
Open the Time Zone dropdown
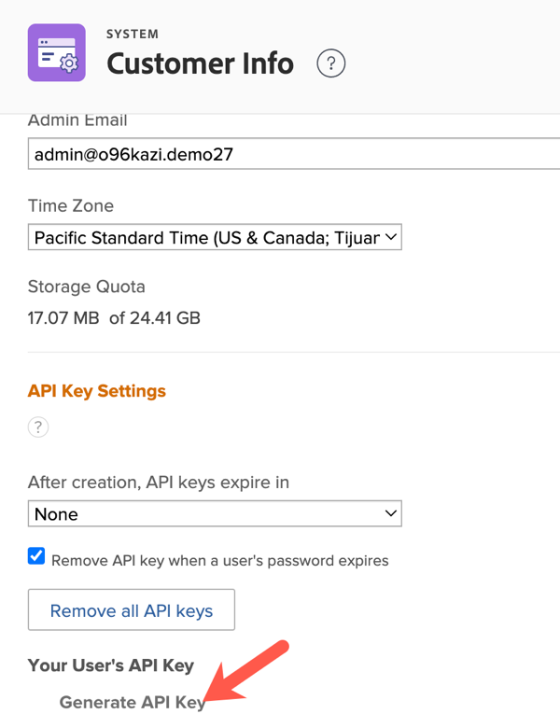215,237
